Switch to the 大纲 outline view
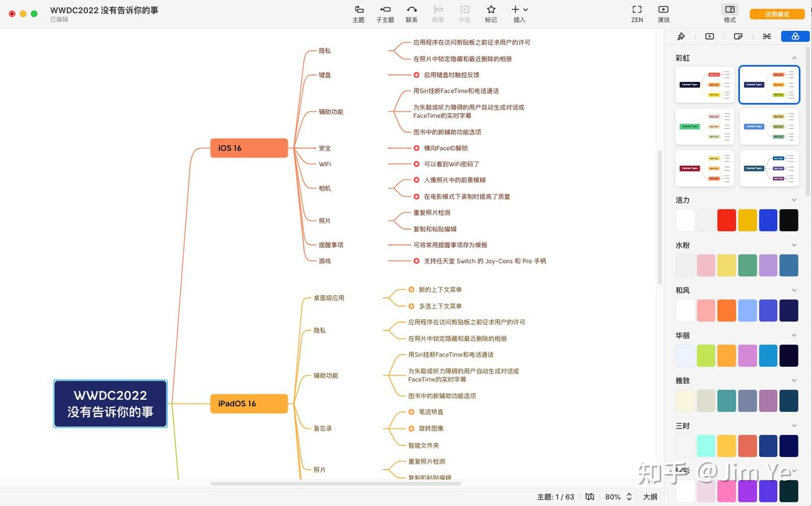 pos(650,497)
